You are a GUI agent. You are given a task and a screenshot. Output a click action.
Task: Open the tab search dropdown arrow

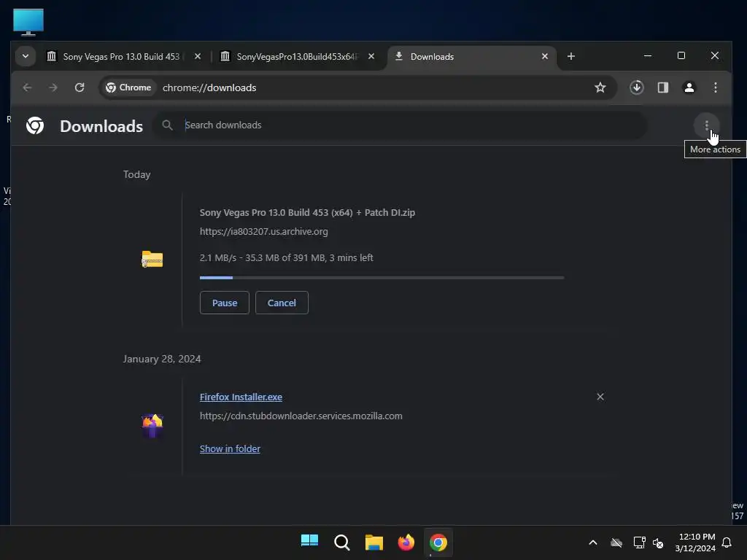click(26, 56)
